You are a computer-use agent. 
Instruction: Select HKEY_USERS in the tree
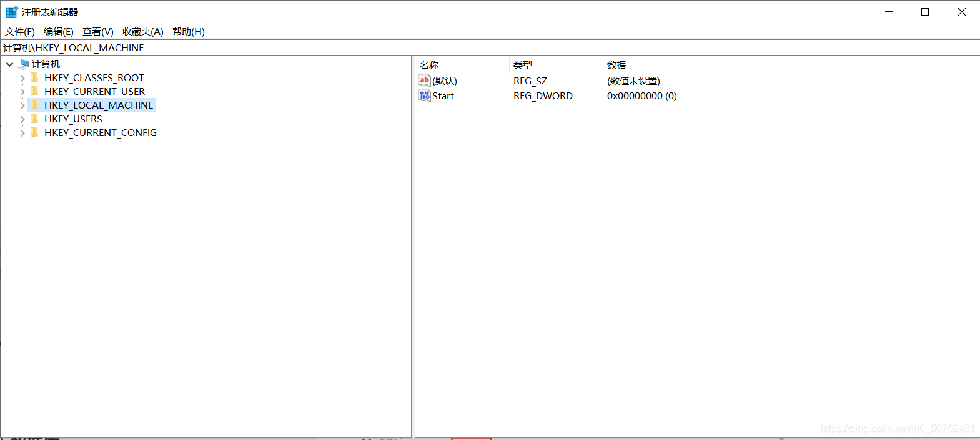(x=73, y=119)
